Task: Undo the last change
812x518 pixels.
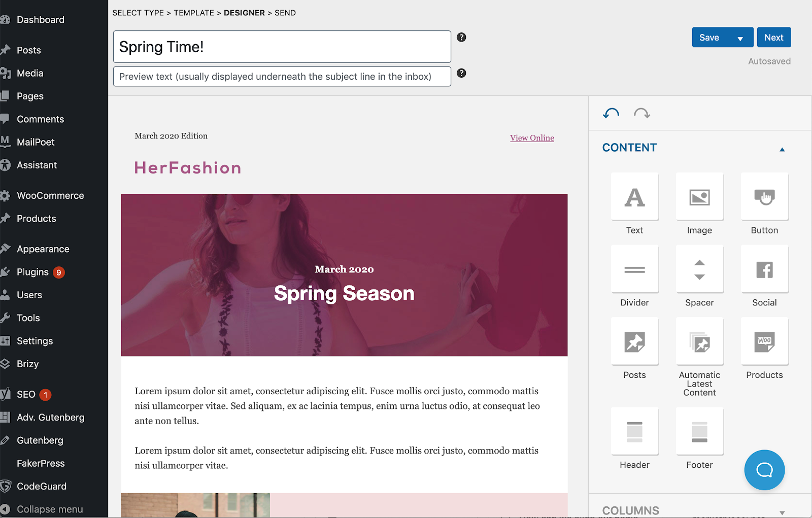Action: click(x=611, y=113)
